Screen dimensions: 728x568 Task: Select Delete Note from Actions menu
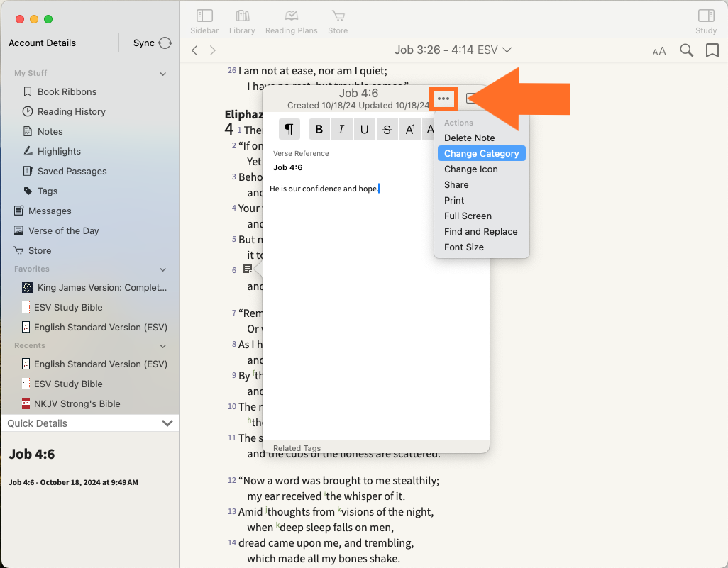pyautogui.click(x=469, y=138)
